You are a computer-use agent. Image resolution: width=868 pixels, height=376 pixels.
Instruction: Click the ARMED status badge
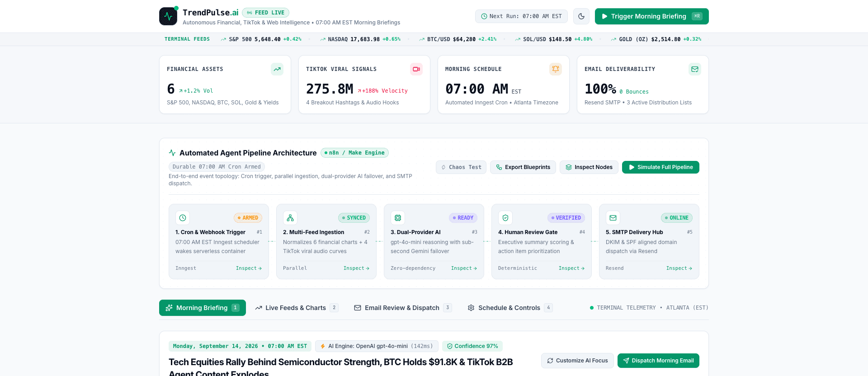248,218
